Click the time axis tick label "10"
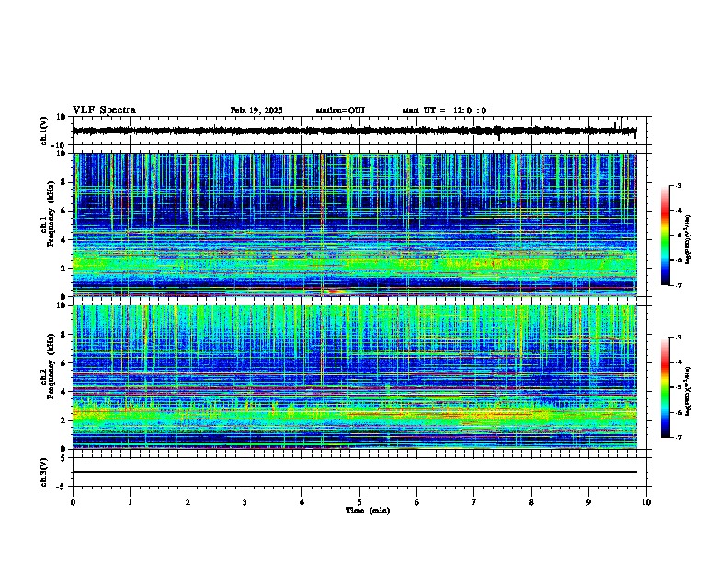Image resolution: width=728 pixels, height=563 pixels. coord(646,502)
